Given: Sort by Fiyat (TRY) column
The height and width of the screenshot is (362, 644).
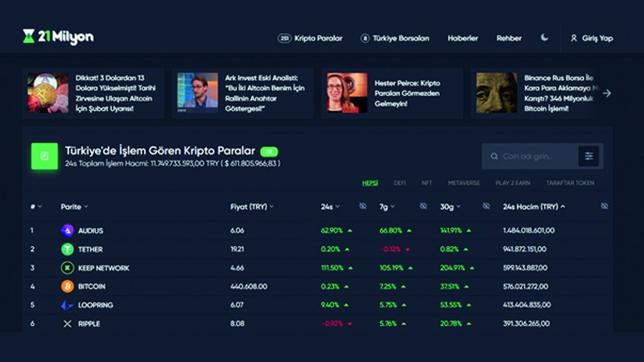Looking at the screenshot, I should click(x=252, y=207).
